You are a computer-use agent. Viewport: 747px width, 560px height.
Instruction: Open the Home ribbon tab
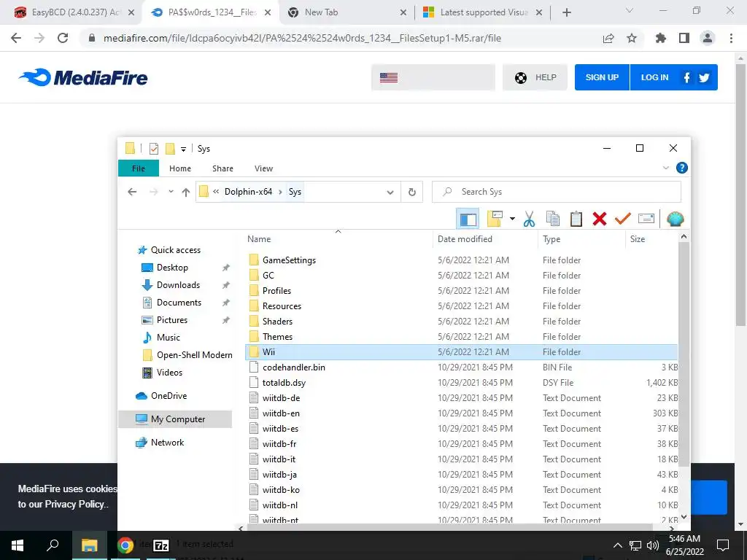(x=180, y=168)
